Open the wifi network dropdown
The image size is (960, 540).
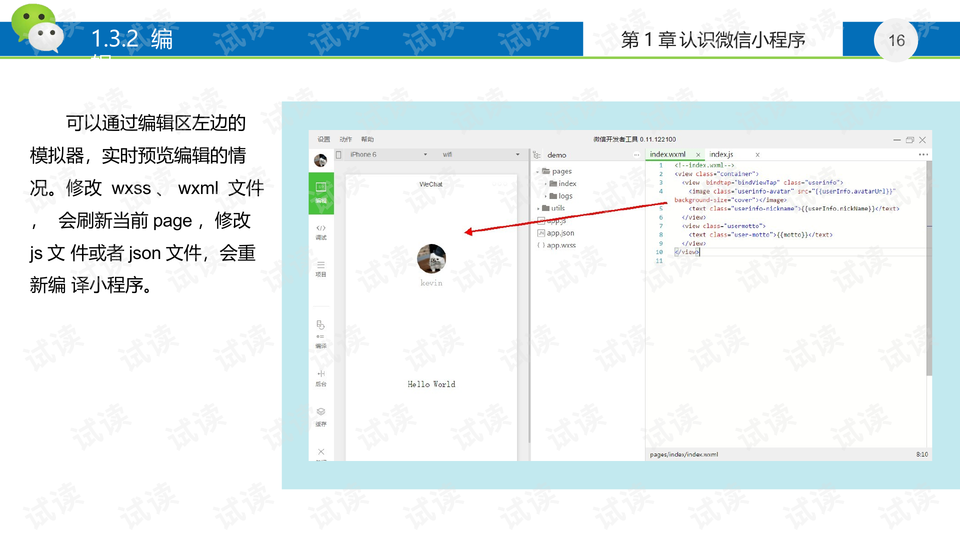coord(481,155)
